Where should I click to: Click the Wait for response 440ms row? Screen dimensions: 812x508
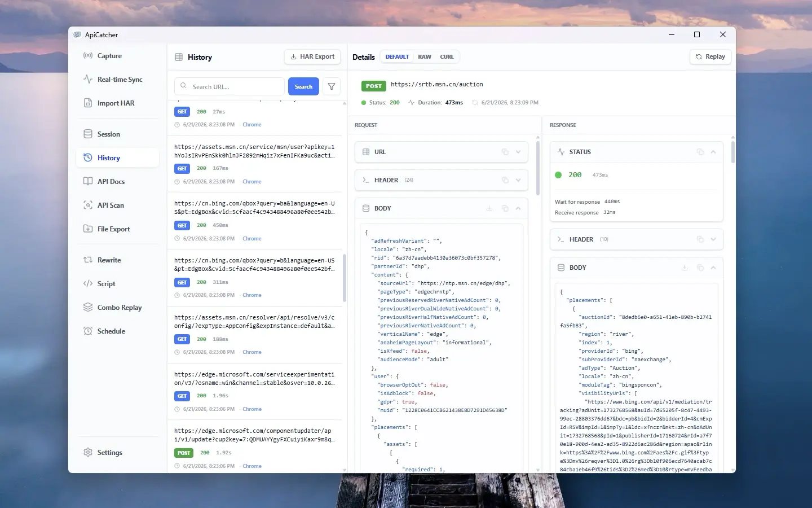(588, 202)
